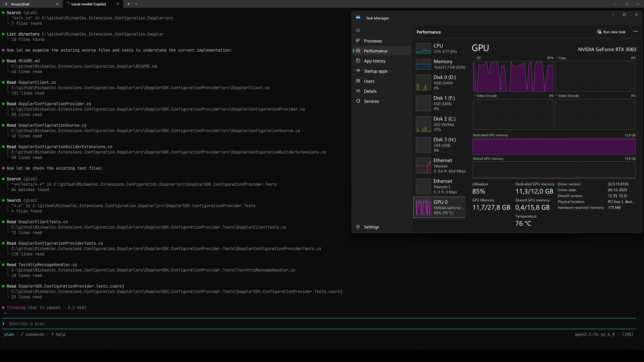Image resolution: width=644 pixels, height=362 pixels.
Task: Close the Local model Copilot tab
Action: 118,4
